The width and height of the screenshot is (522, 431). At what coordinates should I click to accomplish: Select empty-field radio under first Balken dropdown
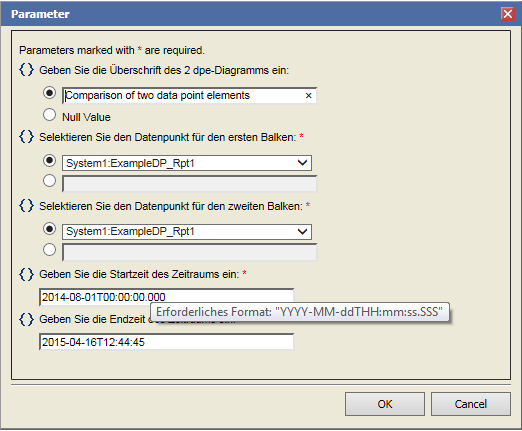[49, 181]
